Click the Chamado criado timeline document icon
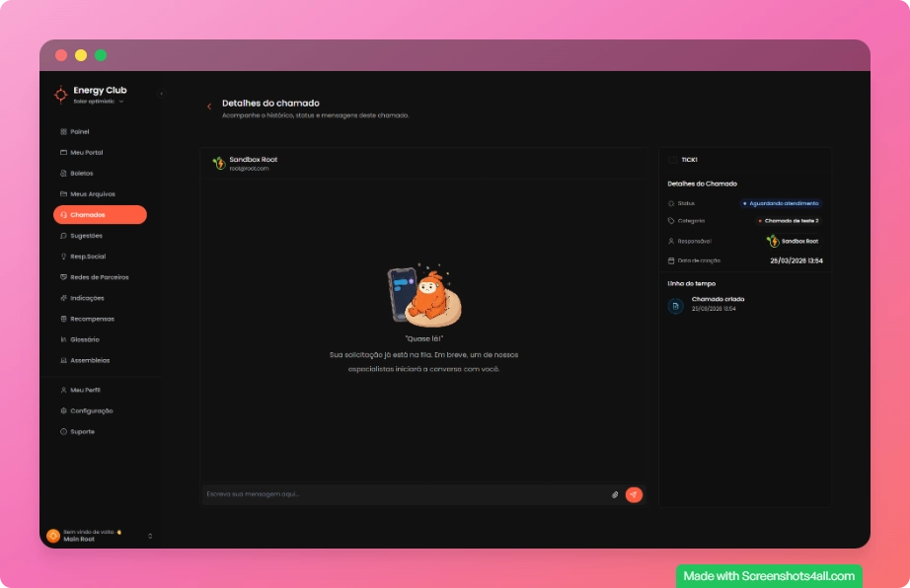Viewport: 910px width, 588px height. click(675, 306)
